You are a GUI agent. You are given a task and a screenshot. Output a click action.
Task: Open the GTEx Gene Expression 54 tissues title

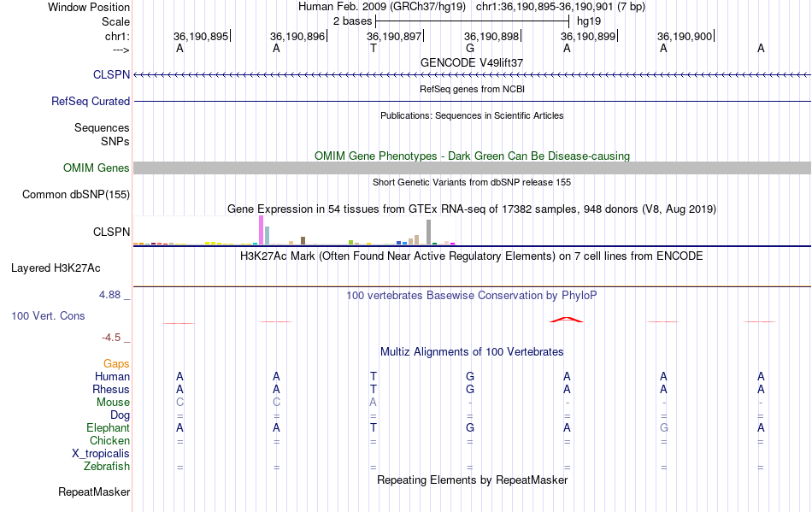tap(472, 209)
